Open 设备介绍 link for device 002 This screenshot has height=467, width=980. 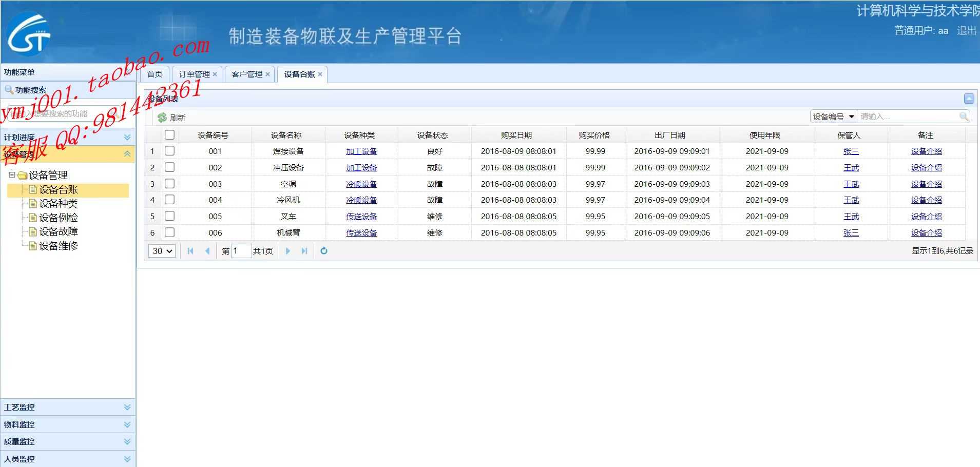tap(927, 167)
